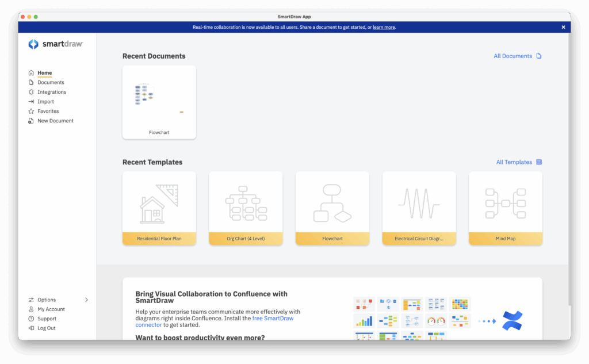Viewport: 589px width, 364px height.
Task: Click the Recent Templates heading
Action: pyautogui.click(x=152, y=162)
